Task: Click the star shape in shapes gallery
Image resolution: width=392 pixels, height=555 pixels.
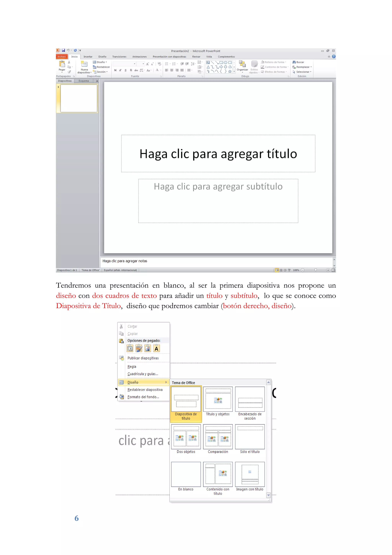Action: 230,71
